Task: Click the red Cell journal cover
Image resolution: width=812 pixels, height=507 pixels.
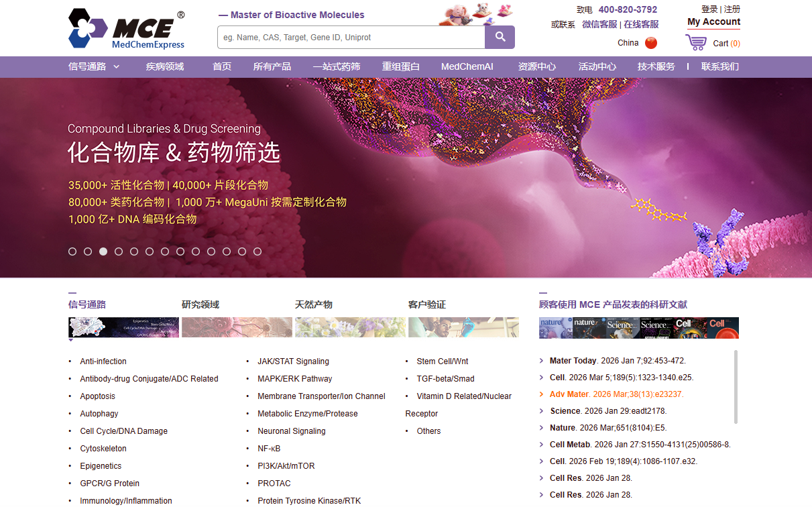Action: click(x=723, y=327)
